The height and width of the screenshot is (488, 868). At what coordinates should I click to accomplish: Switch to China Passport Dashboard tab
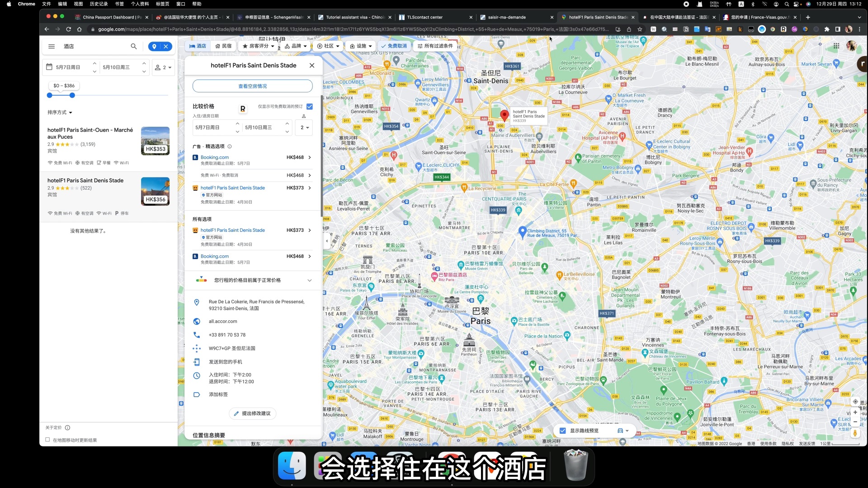pos(112,17)
